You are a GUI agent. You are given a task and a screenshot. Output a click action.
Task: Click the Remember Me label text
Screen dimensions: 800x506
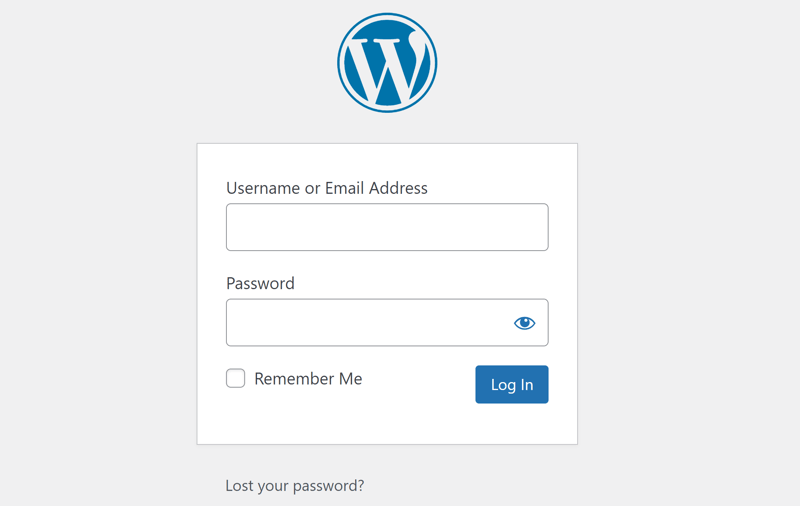pos(308,378)
